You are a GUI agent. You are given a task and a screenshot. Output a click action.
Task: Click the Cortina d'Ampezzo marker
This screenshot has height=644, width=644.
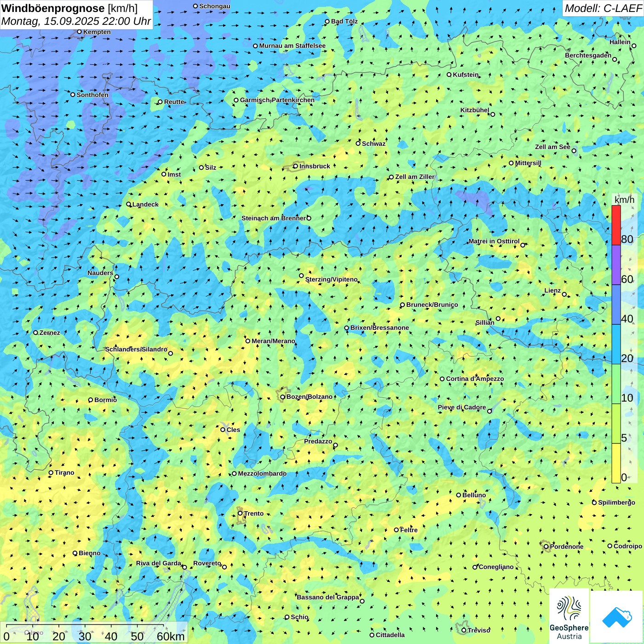click(442, 379)
